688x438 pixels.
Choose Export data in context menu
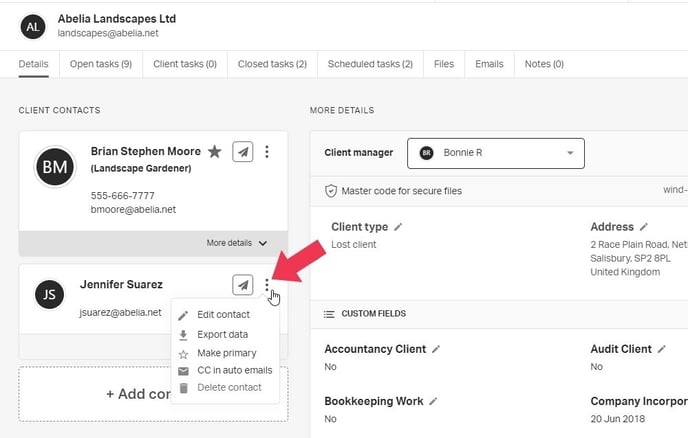coord(222,334)
